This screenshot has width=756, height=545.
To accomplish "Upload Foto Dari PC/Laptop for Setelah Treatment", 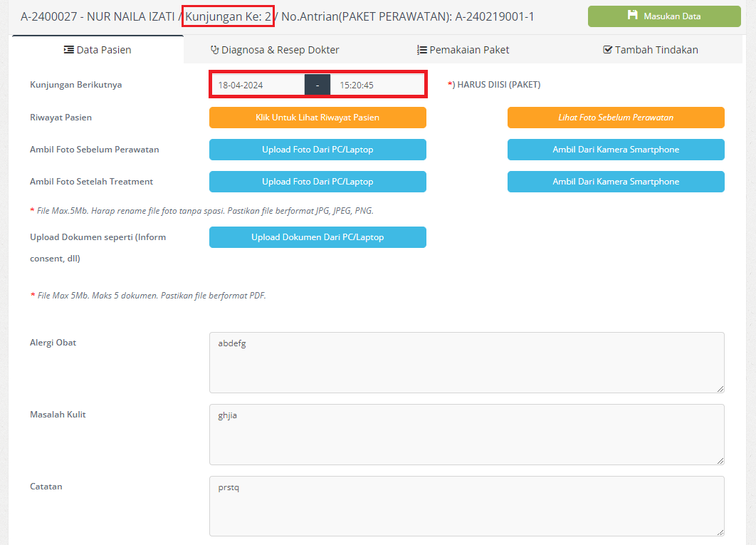I will click(x=317, y=182).
